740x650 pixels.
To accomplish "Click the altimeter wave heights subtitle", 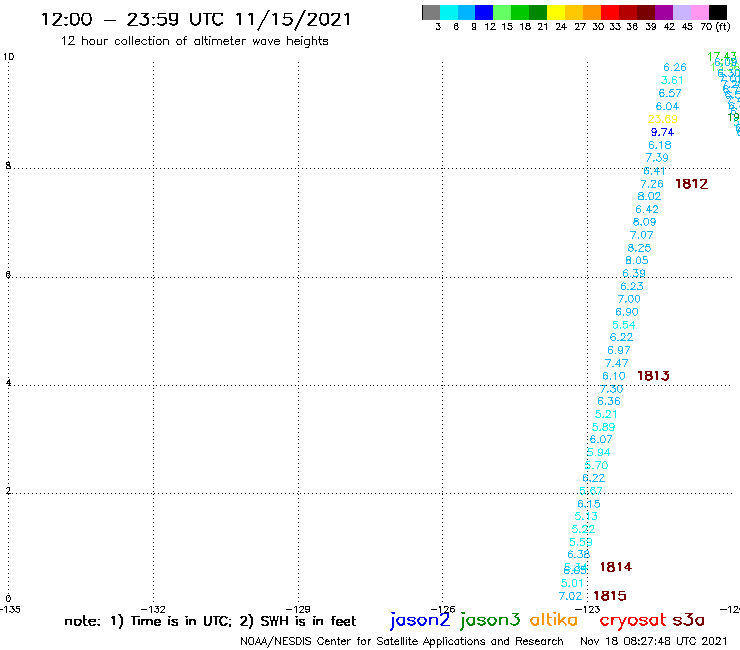I will 194,41.
